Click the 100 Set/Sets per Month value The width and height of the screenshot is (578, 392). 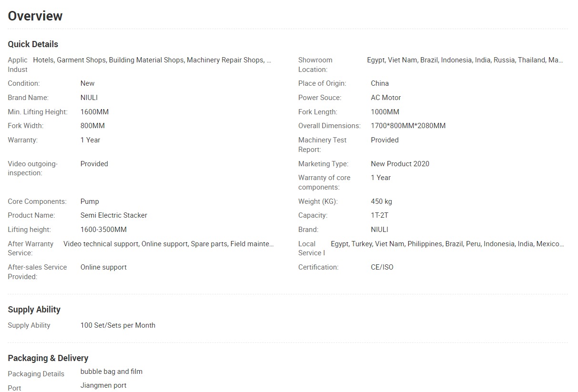pos(118,325)
